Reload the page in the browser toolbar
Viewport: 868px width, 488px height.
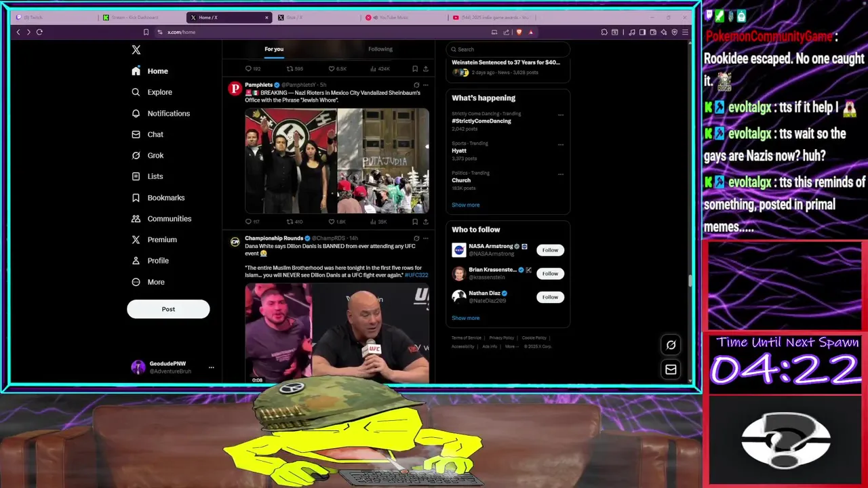(39, 32)
